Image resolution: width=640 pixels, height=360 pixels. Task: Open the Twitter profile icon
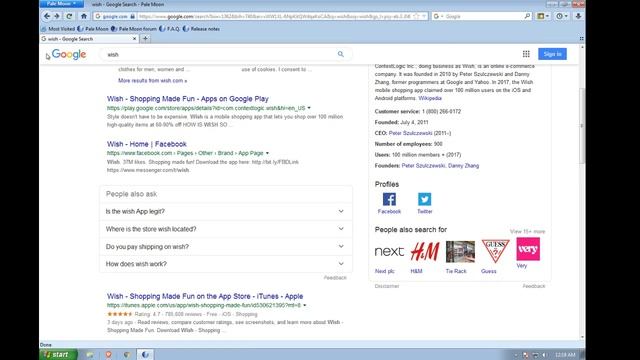tap(424, 199)
